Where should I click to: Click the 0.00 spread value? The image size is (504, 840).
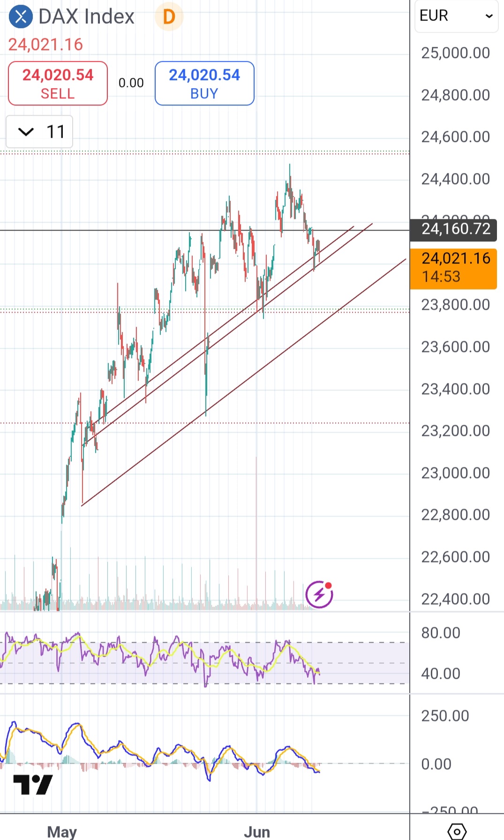[131, 83]
